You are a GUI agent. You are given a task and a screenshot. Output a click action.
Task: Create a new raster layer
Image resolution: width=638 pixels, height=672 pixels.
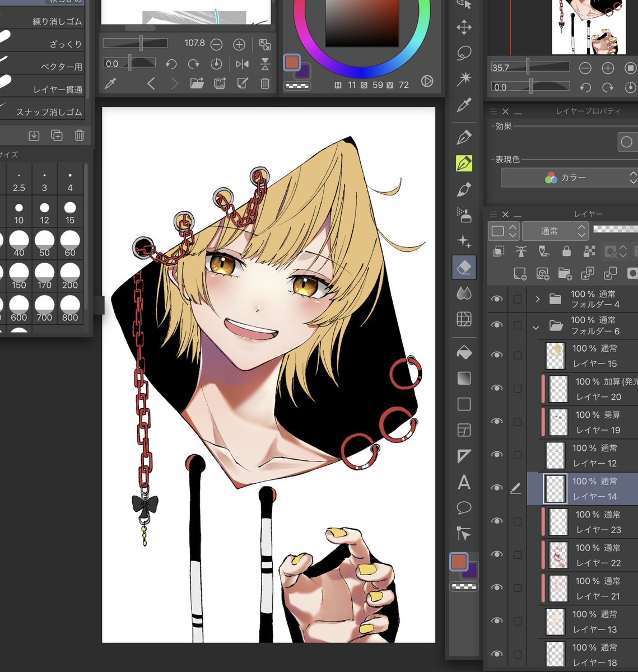tap(520, 273)
